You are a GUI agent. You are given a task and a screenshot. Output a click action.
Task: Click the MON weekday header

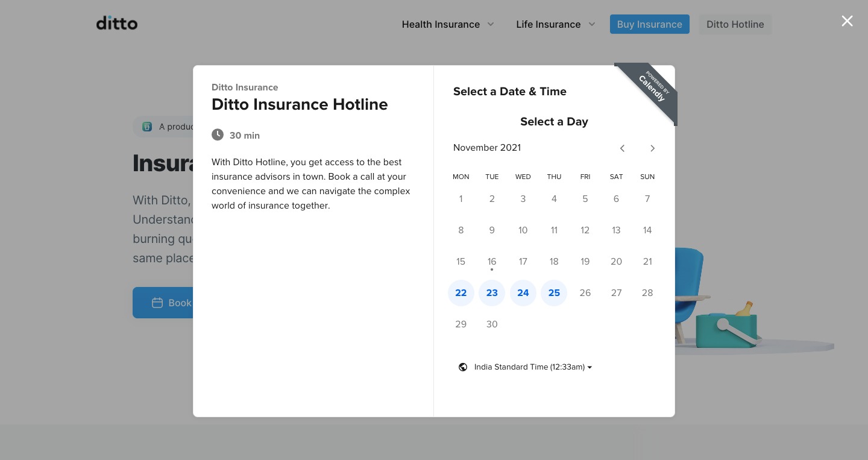point(461,177)
